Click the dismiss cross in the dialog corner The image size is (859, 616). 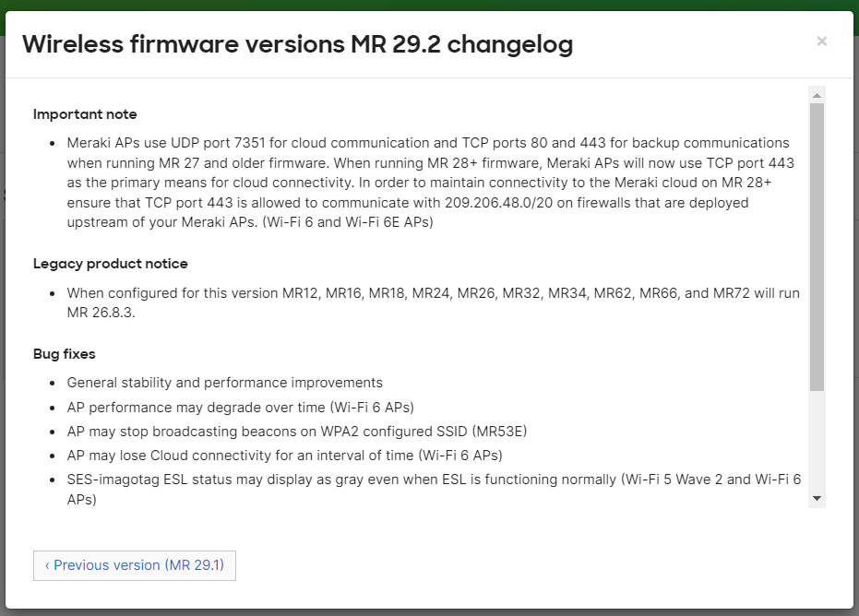821,41
